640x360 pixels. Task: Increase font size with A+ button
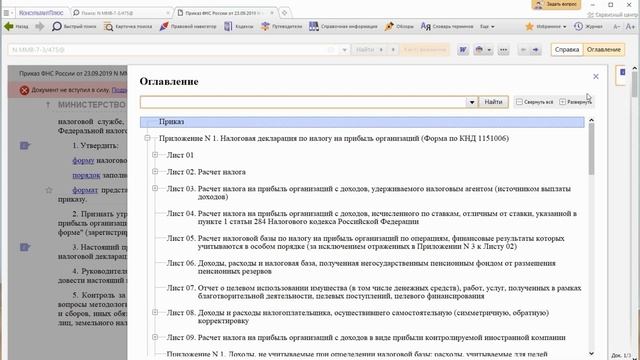click(630, 27)
